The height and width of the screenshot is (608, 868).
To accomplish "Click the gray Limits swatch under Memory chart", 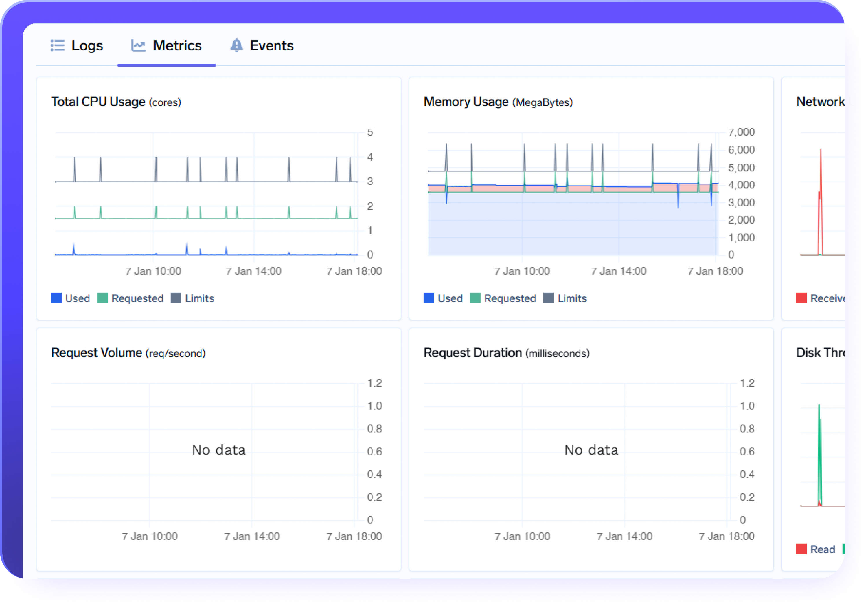I will 549,298.
